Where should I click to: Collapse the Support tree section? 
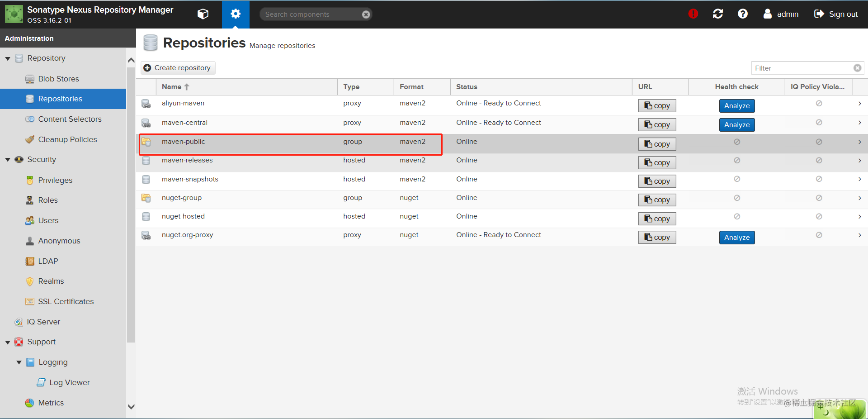tap(8, 343)
